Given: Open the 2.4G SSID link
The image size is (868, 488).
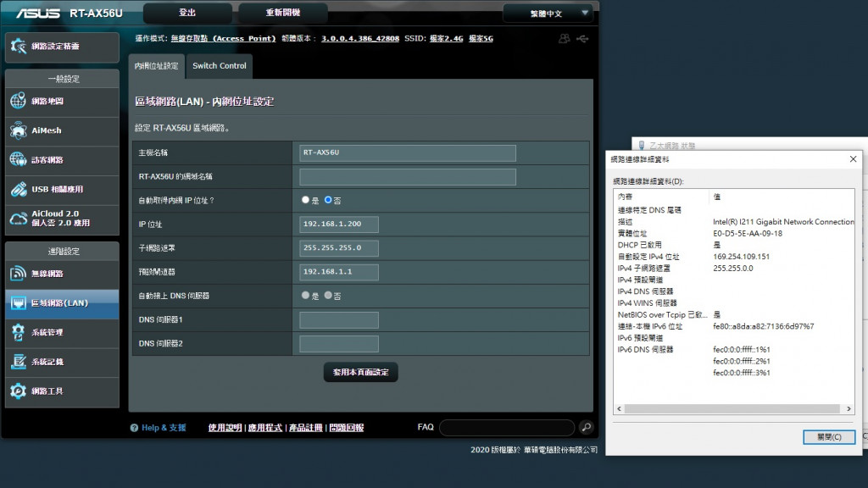Looking at the screenshot, I should tap(446, 39).
